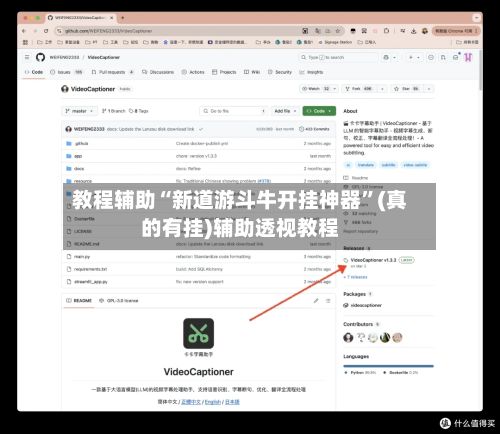The width and height of the screenshot is (500, 434).
Task: Open the streamlit_app.py file
Action: click(91, 282)
